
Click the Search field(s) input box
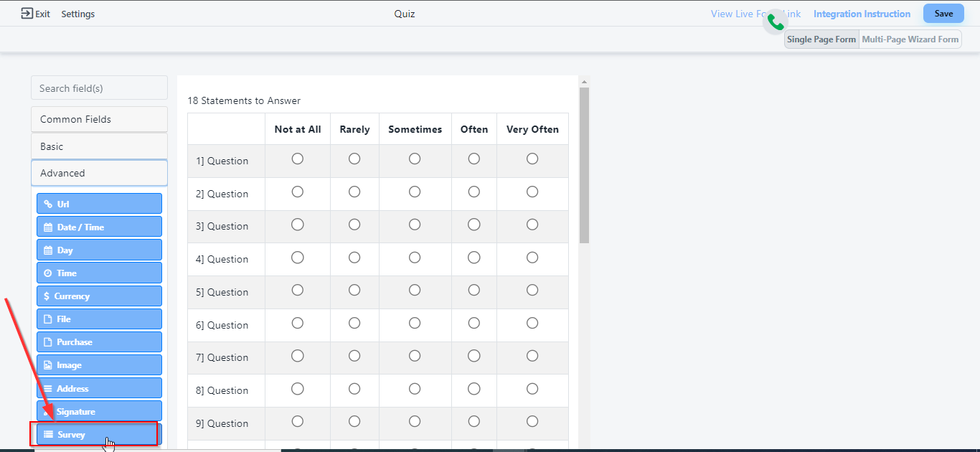click(99, 88)
